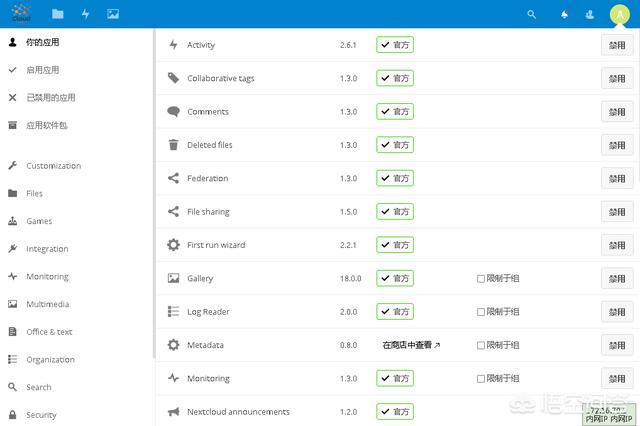Click the Metadata gear icon

[173, 345]
